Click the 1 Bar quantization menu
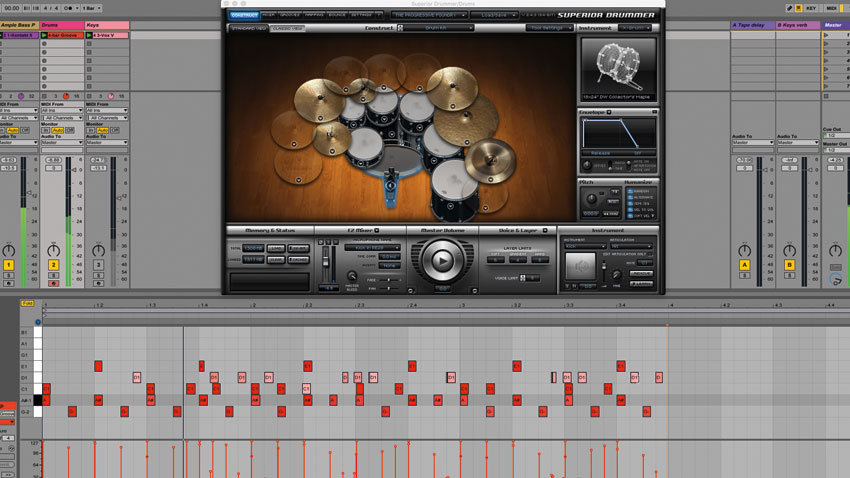The height and width of the screenshot is (478, 850). click(x=91, y=8)
